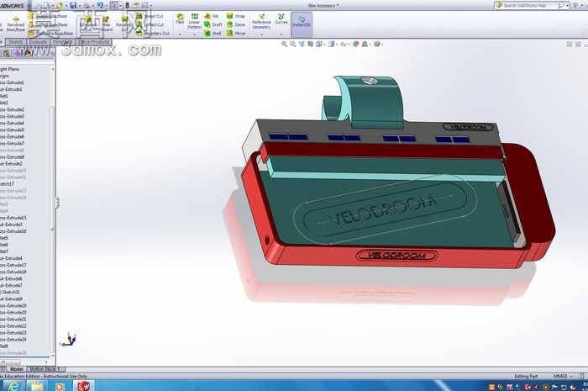Image resolution: width=588 pixels, height=391 pixels.
Task: Expand the Linear Pattern dropdown arrow
Action: pyautogui.click(x=194, y=34)
